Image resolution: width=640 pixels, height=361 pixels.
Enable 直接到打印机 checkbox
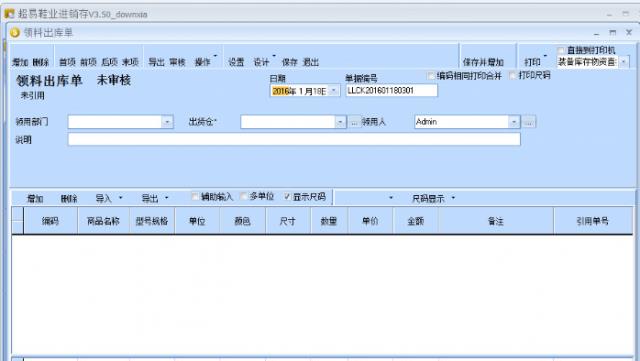(x=561, y=50)
